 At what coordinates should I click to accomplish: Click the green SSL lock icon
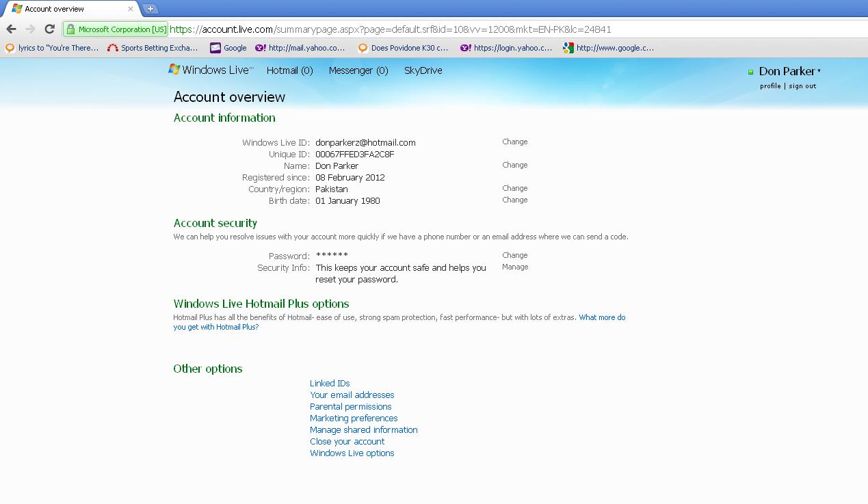point(70,29)
